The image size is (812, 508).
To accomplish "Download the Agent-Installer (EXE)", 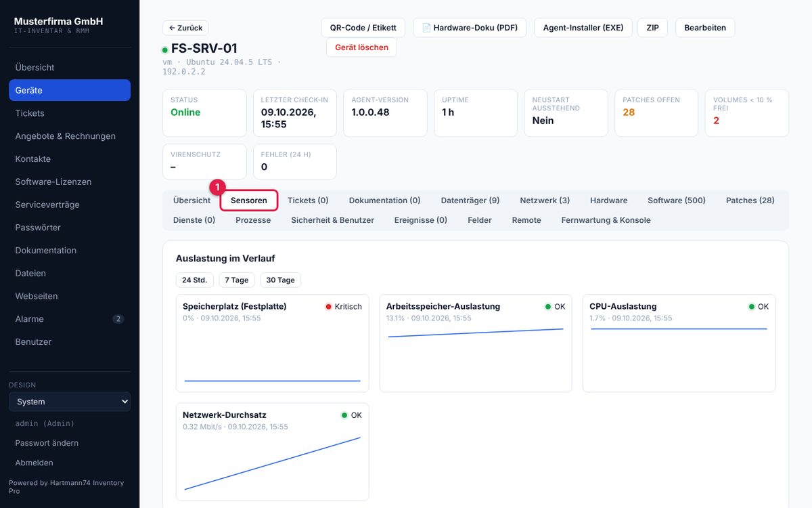I will 583,28.
